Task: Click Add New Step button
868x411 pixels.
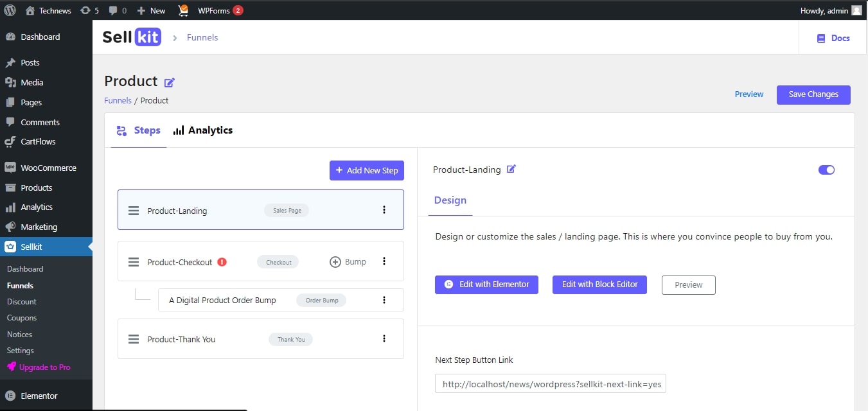Action: 367,170
